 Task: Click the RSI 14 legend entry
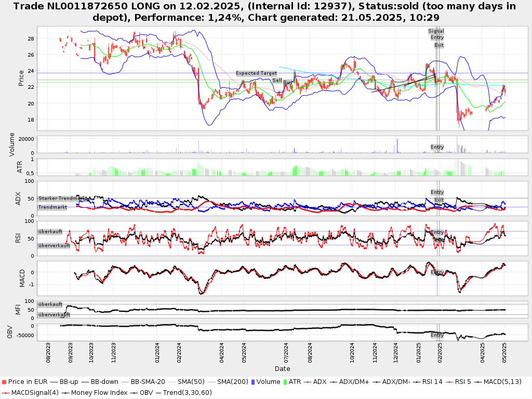pyautogui.click(x=431, y=382)
